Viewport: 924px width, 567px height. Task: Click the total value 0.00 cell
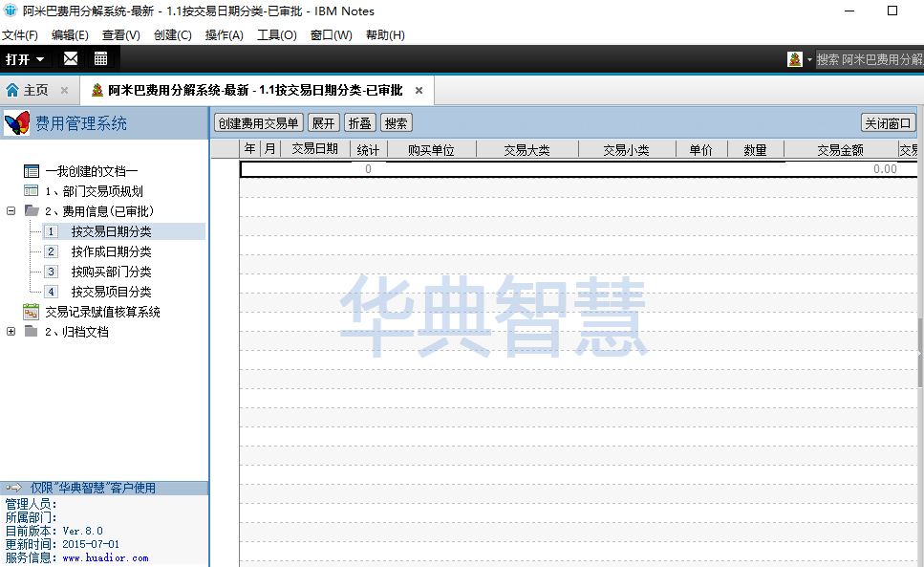point(885,169)
